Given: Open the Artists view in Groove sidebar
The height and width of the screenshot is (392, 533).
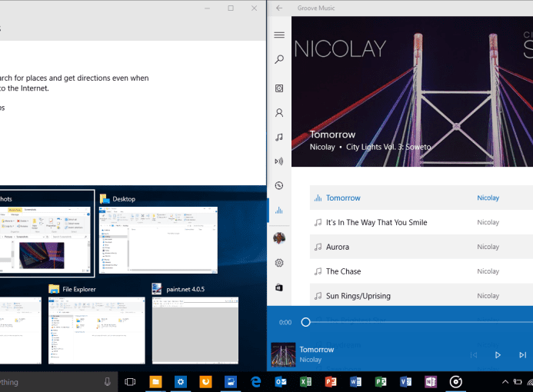Looking at the screenshot, I should tap(279, 113).
